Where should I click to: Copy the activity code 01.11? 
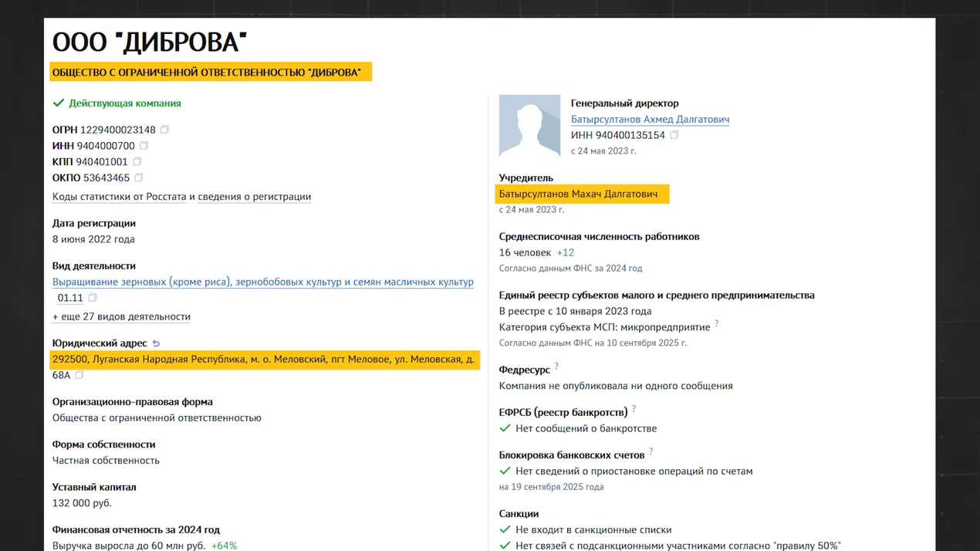(93, 298)
